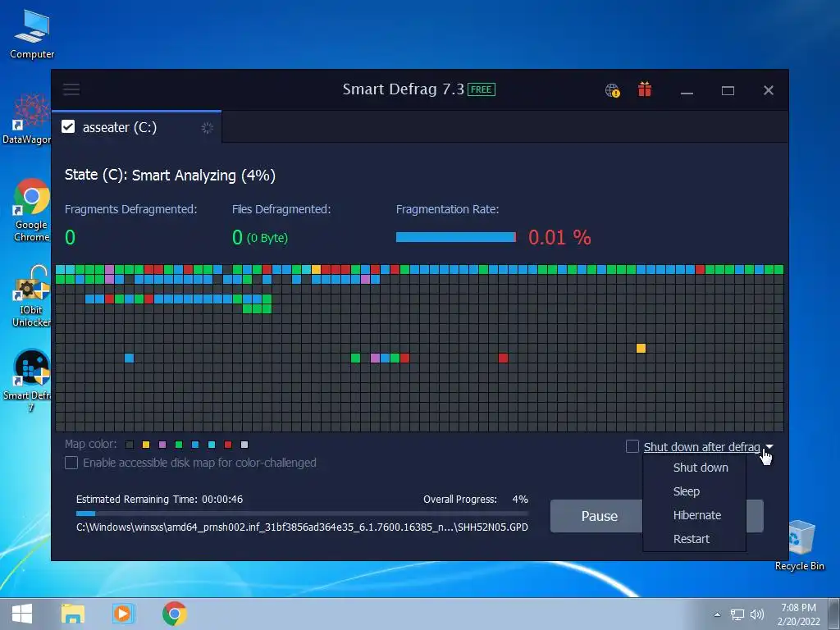Click the green map color swatch

(179, 444)
